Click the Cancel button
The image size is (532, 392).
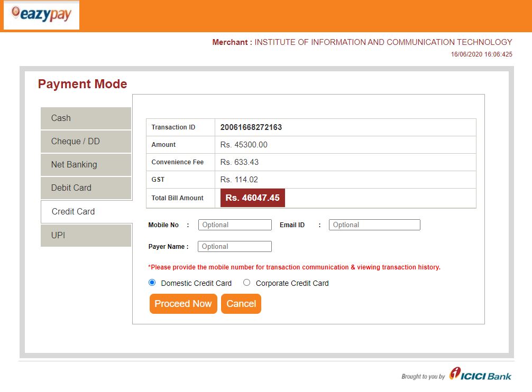[241, 304]
